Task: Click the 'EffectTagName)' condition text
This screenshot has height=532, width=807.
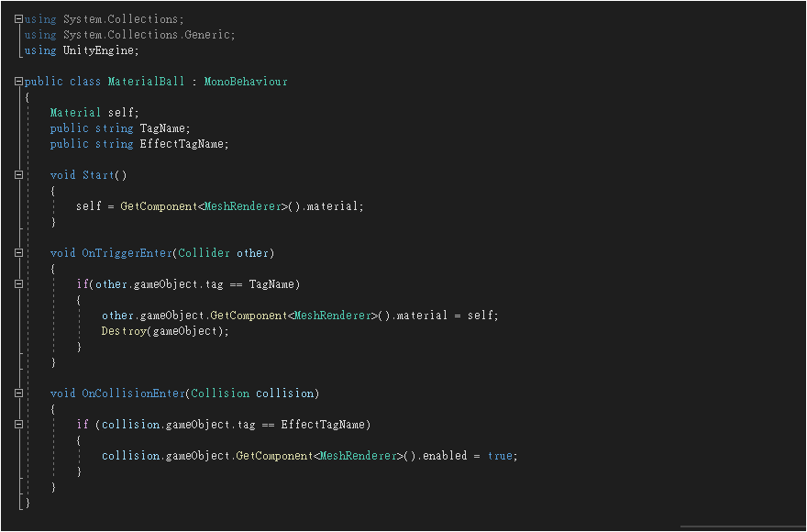Action: tap(326, 425)
